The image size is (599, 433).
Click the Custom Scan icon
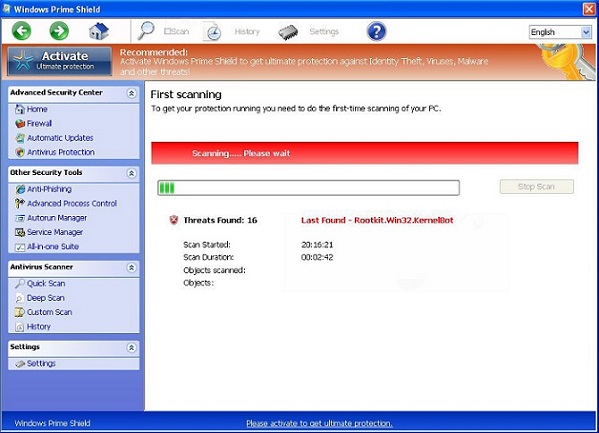click(20, 312)
